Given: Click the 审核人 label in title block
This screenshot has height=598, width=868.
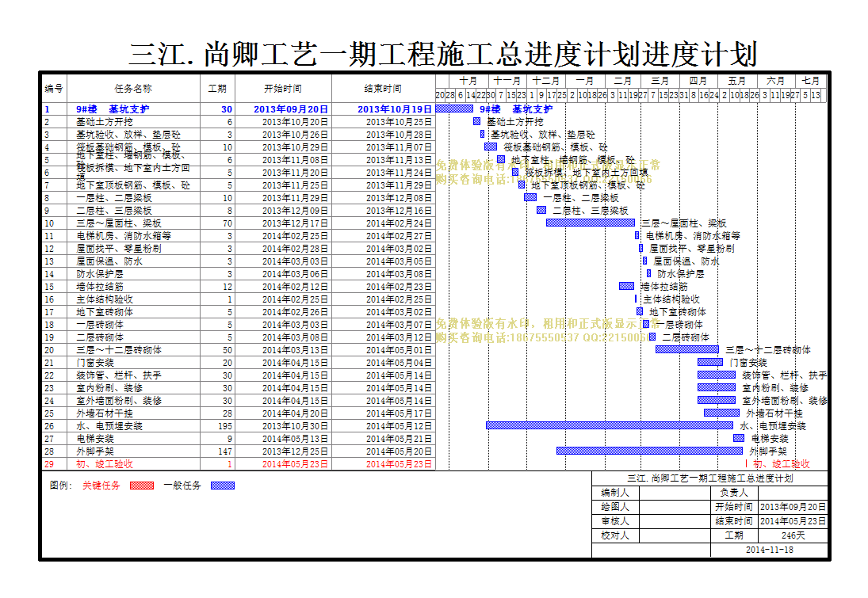Looking at the screenshot, I should pos(615,521).
